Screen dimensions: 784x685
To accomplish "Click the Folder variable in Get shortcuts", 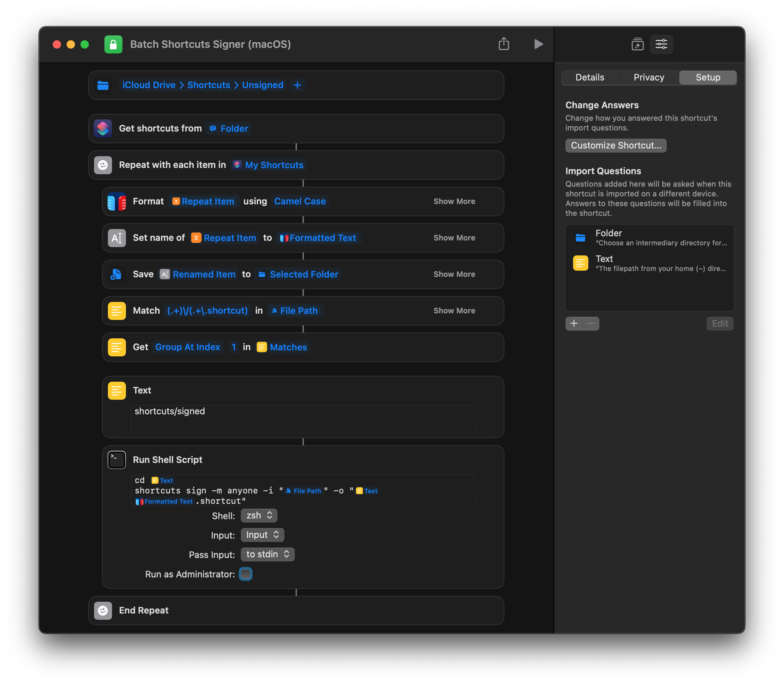I will [229, 128].
